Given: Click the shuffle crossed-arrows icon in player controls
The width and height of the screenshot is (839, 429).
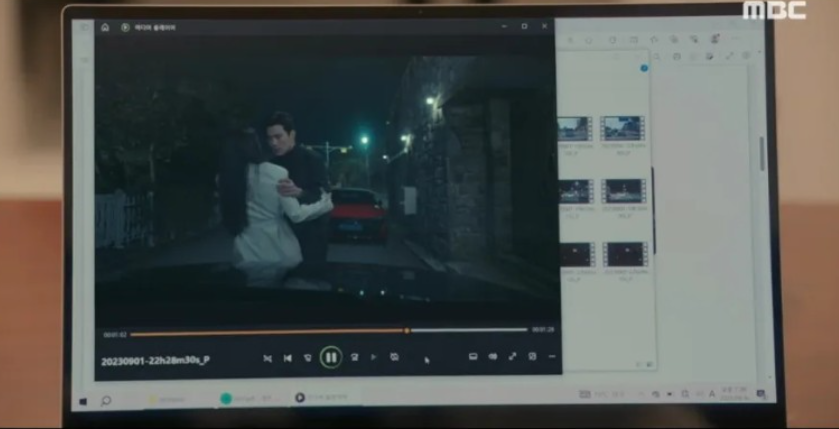Looking at the screenshot, I should [x=268, y=358].
